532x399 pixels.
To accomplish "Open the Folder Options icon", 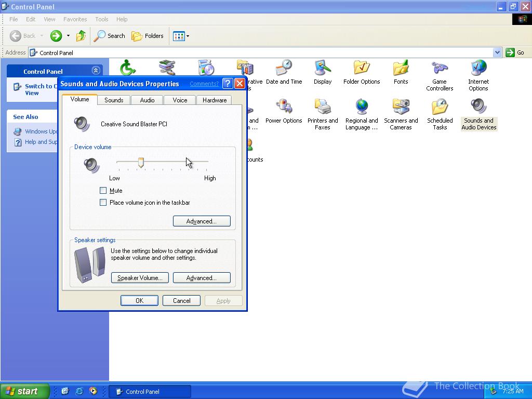I will pos(362,72).
